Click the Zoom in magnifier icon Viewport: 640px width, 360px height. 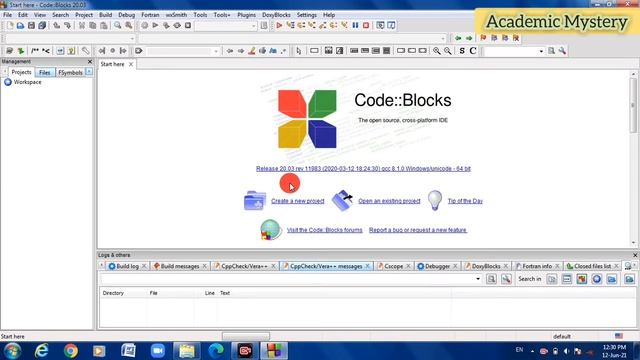pos(437,51)
